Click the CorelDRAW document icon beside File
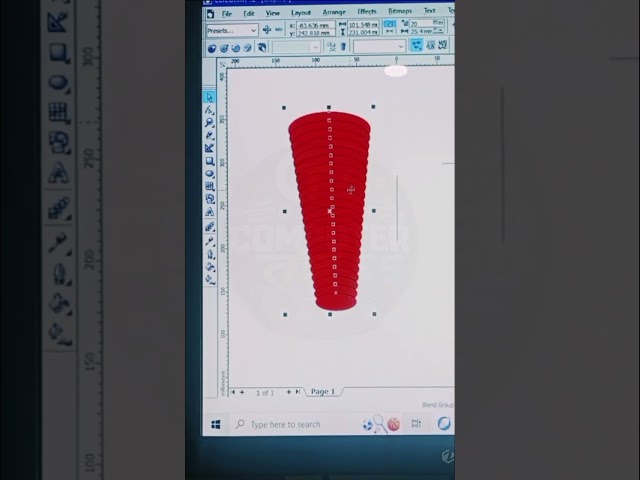 [211, 14]
